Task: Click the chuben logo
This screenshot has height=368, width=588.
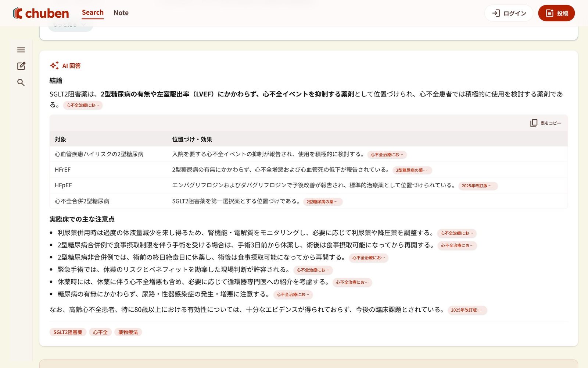Action: [x=41, y=13]
